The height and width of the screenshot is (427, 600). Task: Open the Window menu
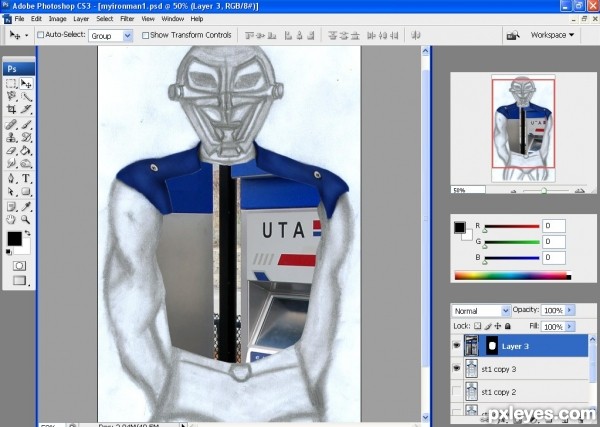click(x=173, y=19)
